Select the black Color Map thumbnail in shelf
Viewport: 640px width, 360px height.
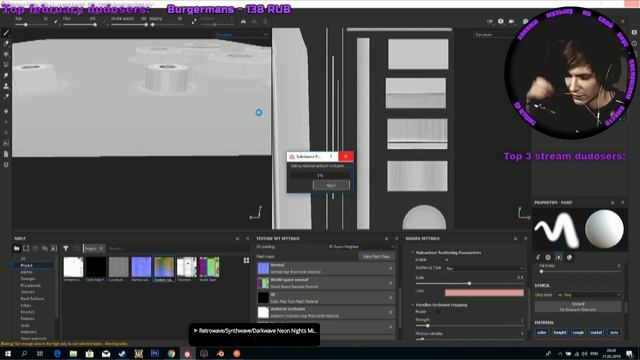click(96, 267)
